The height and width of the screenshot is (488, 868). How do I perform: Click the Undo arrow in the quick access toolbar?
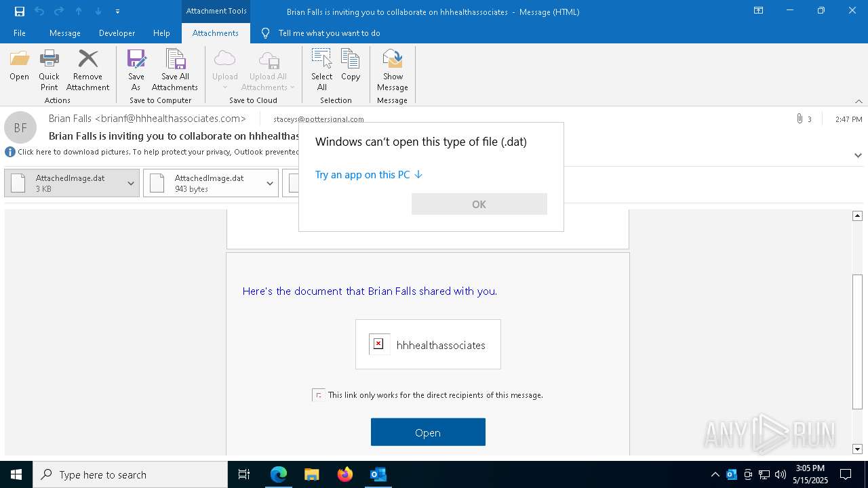pos(39,12)
